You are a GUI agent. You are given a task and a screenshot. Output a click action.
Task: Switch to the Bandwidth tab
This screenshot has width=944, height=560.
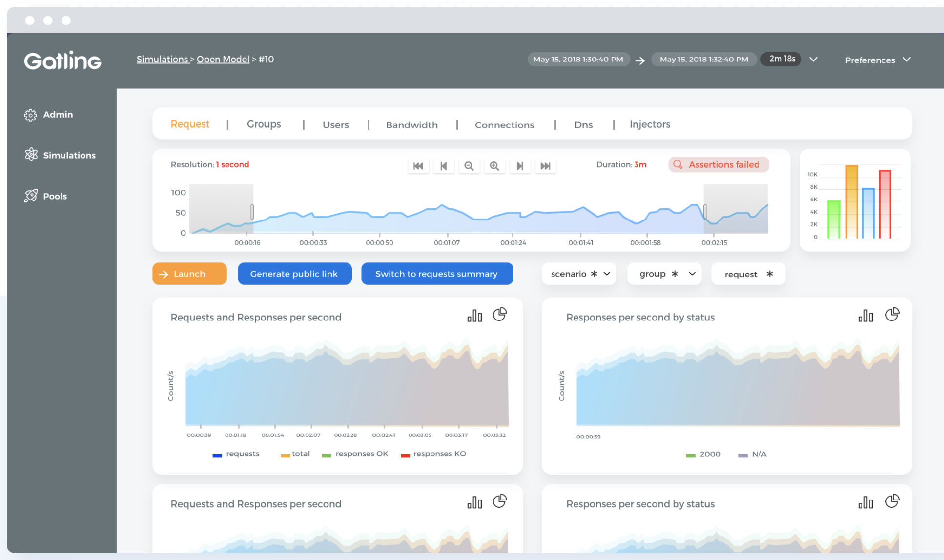[411, 125]
